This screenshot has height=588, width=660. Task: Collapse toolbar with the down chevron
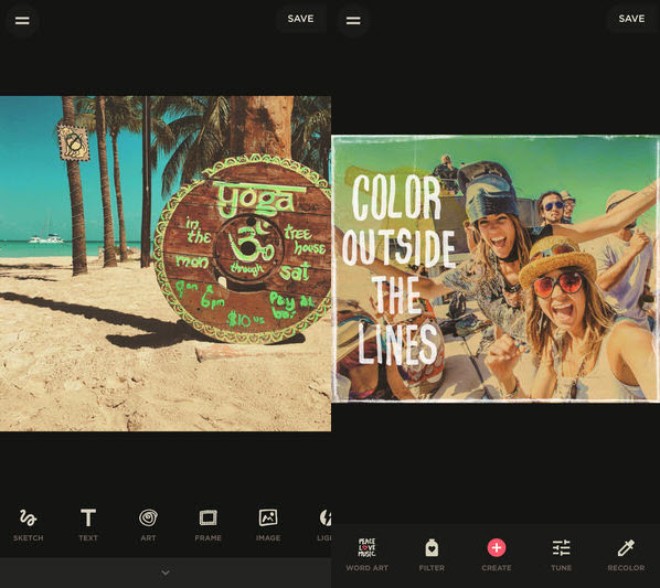[x=165, y=572]
